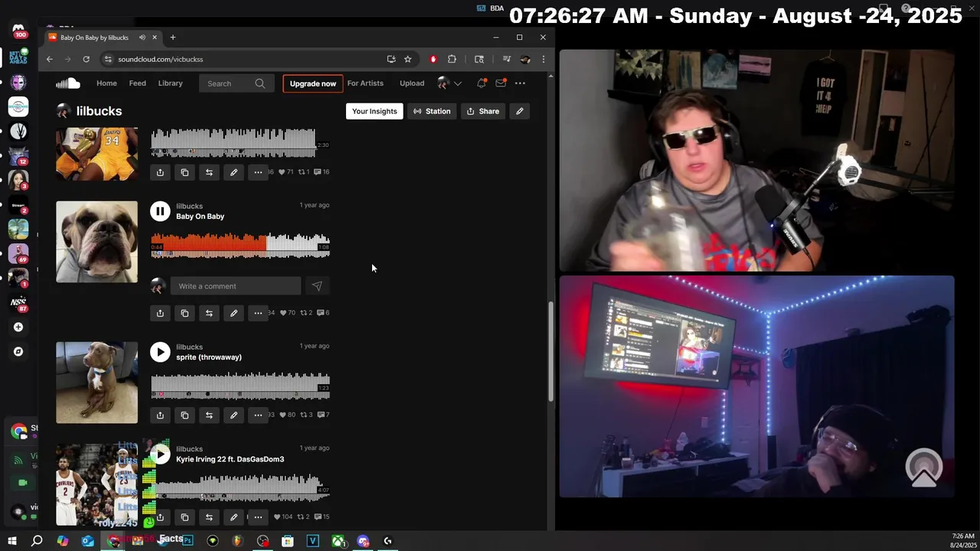Click the Upgrade now button
The image size is (980, 551).
(x=313, y=83)
